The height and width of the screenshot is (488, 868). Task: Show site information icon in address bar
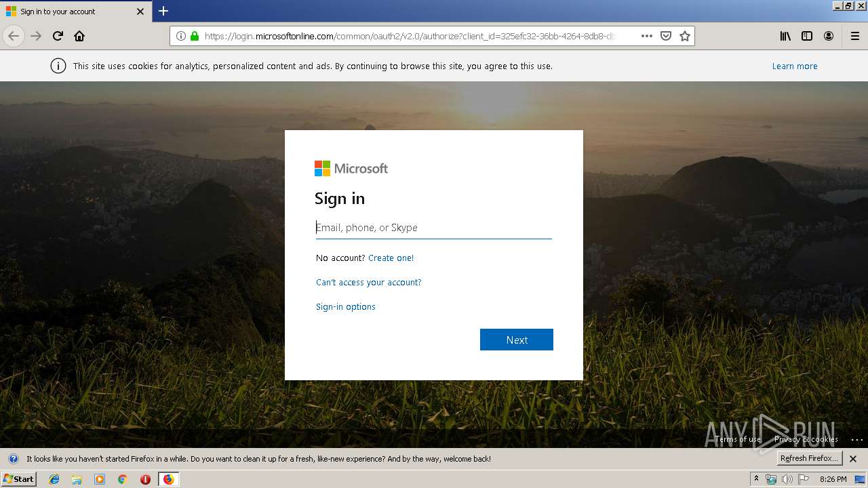[181, 36]
